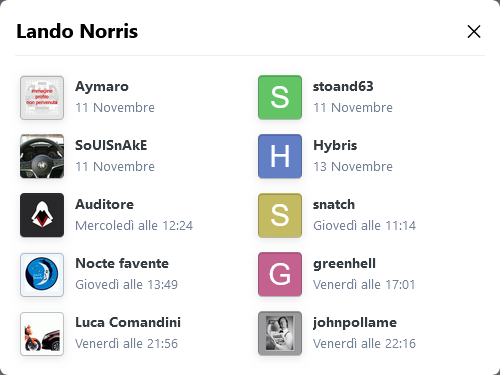Open Aymaro's profile avatar image
The height and width of the screenshot is (375, 500).
(x=42, y=98)
